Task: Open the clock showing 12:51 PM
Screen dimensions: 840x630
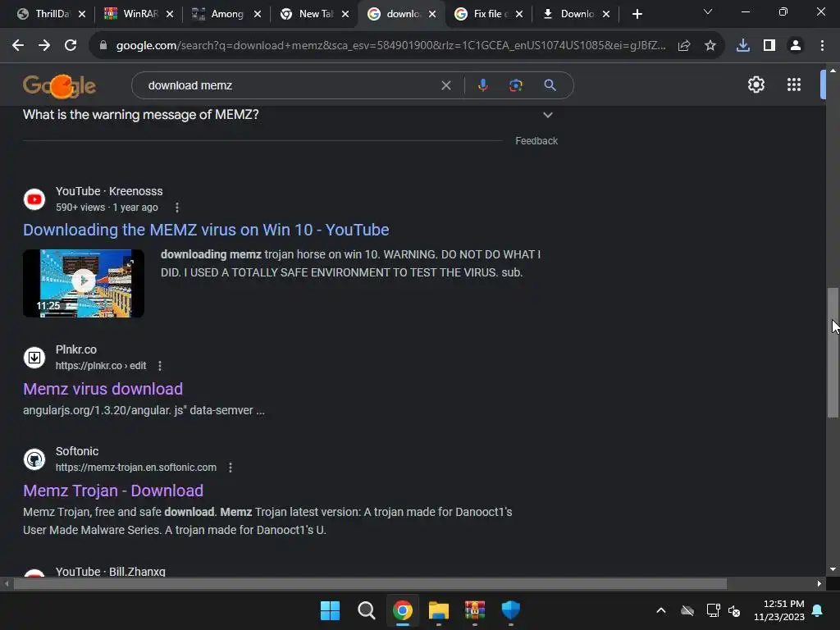Action: (779, 610)
